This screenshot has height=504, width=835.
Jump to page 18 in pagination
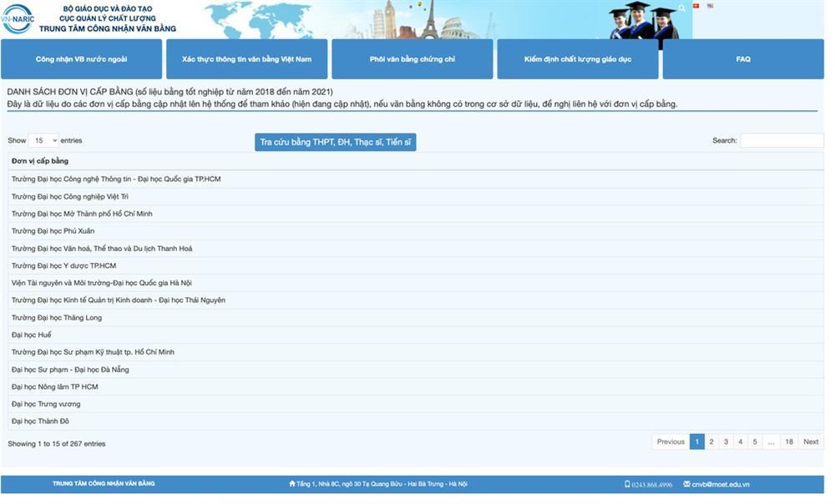[788, 441]
